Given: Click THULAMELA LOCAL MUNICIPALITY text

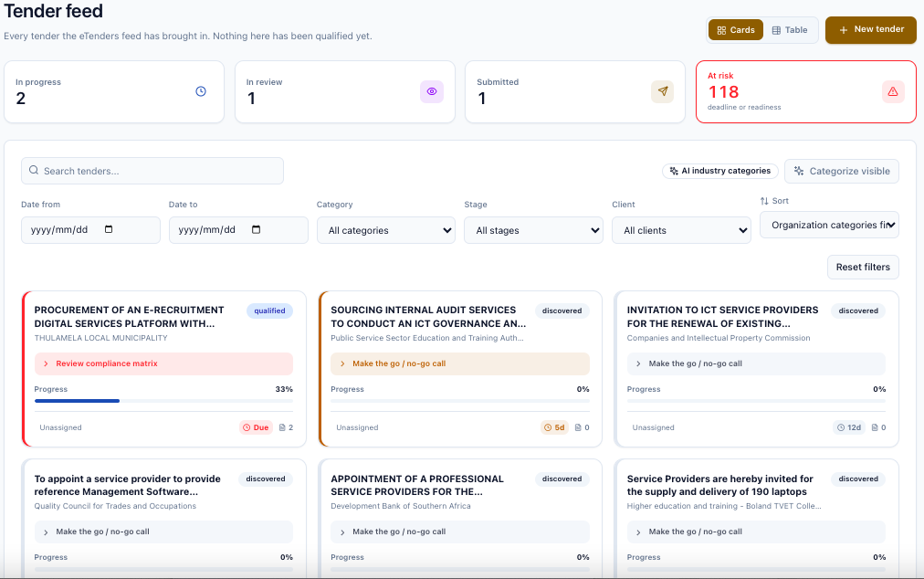Looking at the screenshot, I should (x=100, y=338).
